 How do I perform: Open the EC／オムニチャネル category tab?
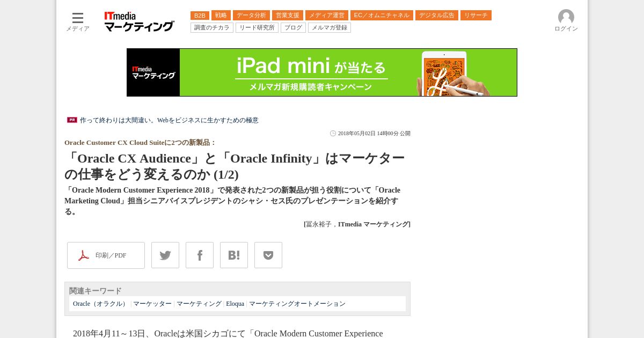click(x=382, y=16)
